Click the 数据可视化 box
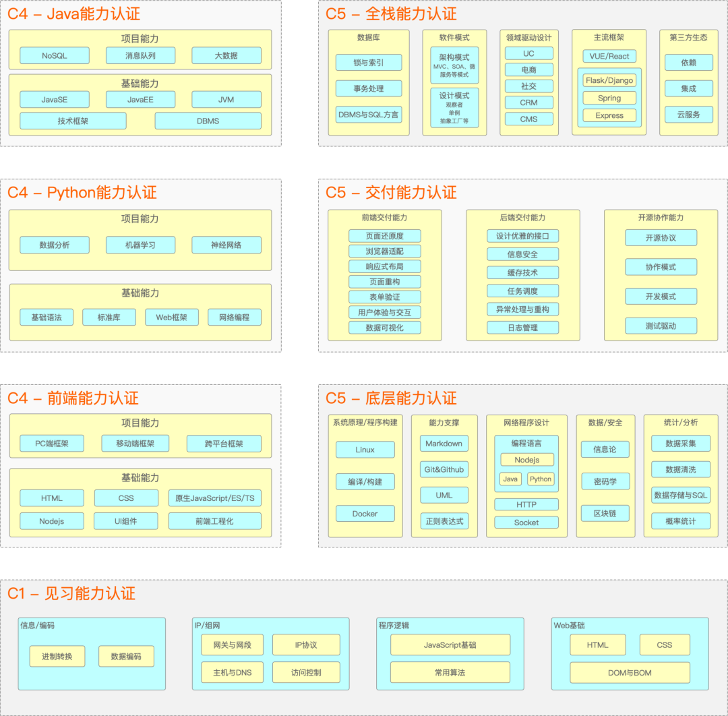 coord(385,328)
